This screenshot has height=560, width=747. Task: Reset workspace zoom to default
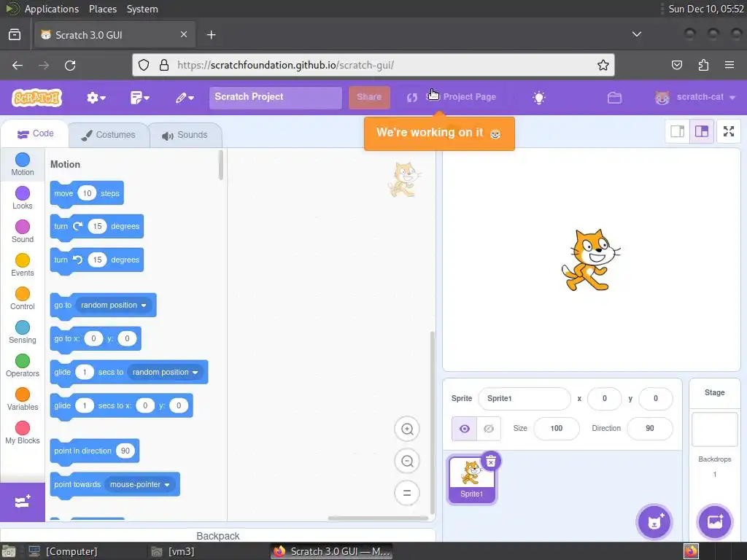(x=407, y=493)
